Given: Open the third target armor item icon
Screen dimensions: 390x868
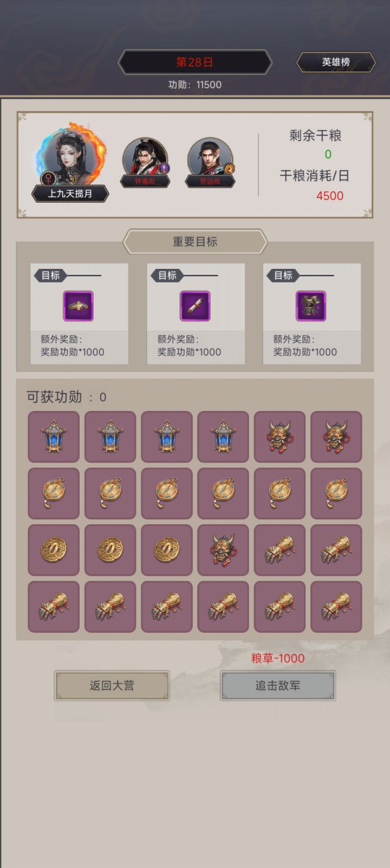Looking at the screenshot, I should [x=311, y=306].
